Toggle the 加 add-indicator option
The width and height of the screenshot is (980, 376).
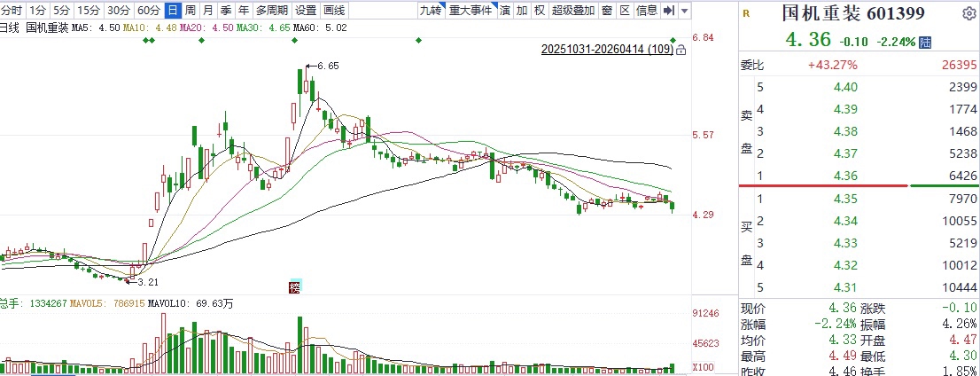tap(522, 11)
